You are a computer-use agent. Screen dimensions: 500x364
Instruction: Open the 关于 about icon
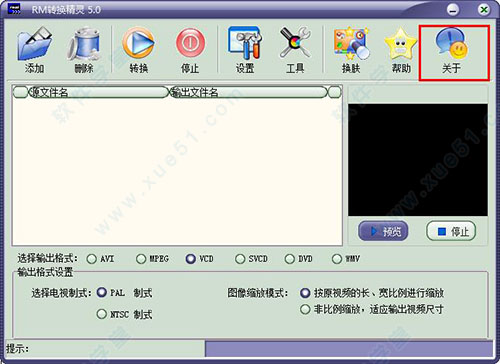pos(451,43)
